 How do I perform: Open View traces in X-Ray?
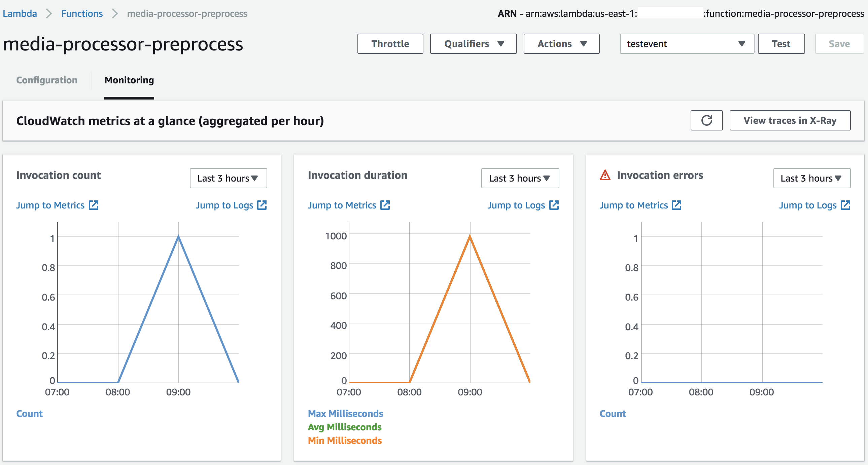click(790, 120)
